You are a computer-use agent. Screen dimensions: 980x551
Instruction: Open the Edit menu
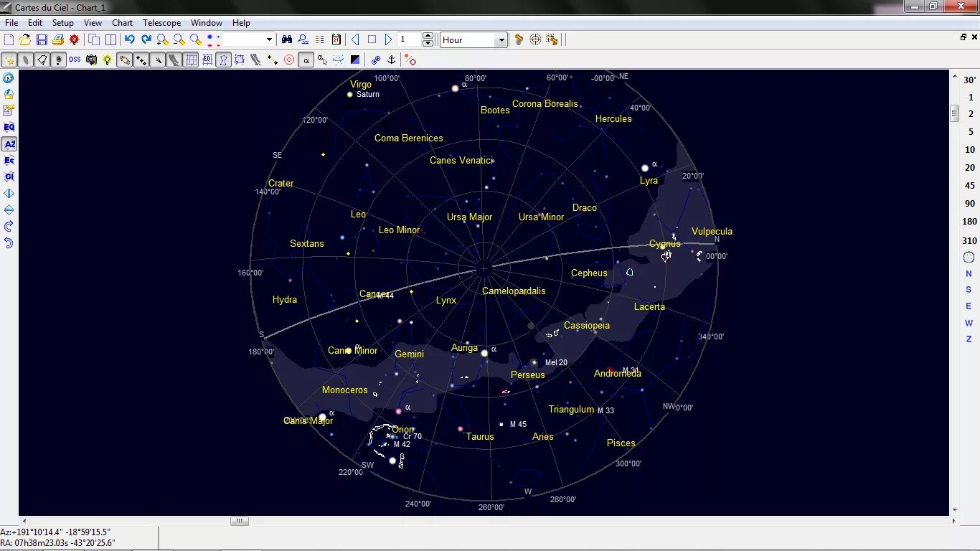pyautogui.click(x=35, y=23)
